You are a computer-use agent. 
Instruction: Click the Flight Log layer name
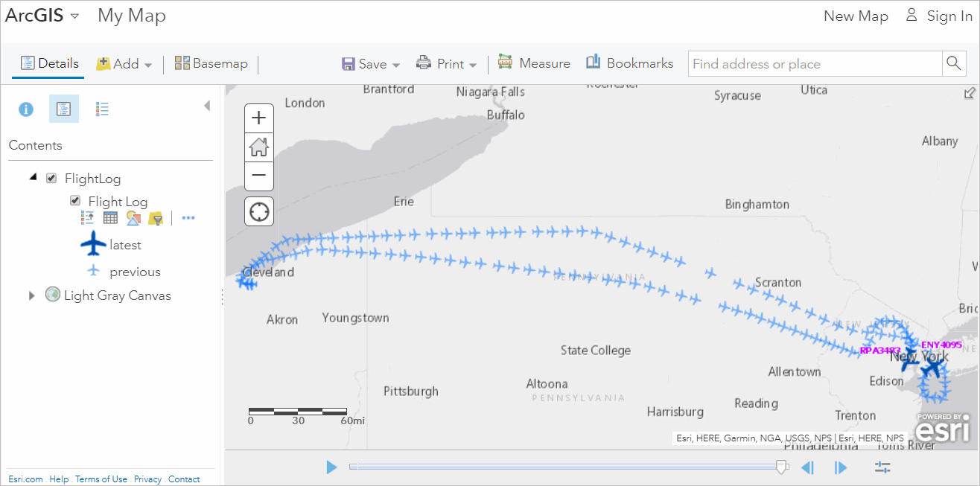[x=118, y=202]
